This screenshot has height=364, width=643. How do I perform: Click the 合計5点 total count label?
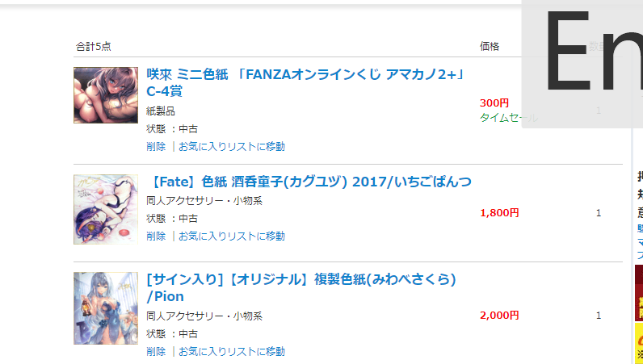[x=94, y=46]
